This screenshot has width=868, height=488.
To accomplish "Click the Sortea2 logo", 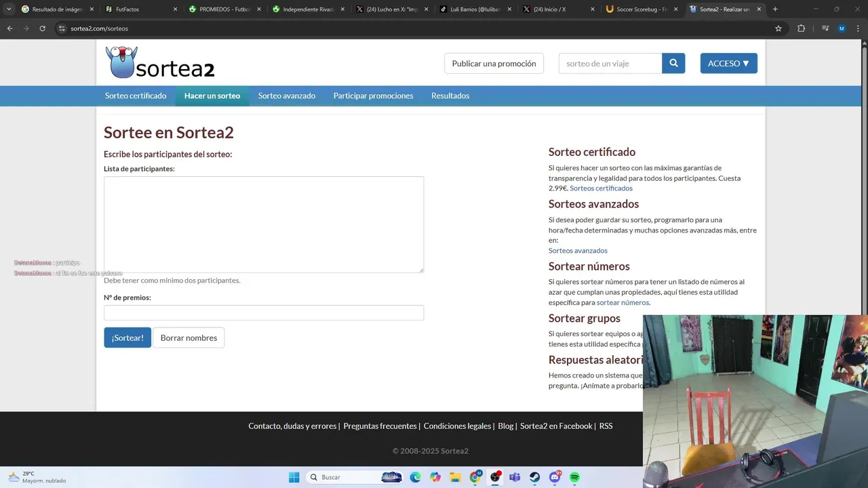I will click(160, 62).
